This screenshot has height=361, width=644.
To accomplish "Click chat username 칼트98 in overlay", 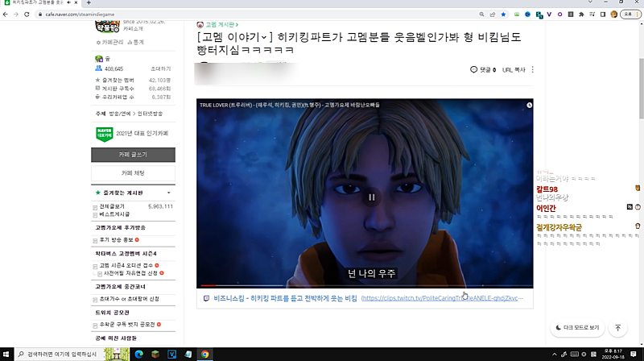I will coord(547,189).
